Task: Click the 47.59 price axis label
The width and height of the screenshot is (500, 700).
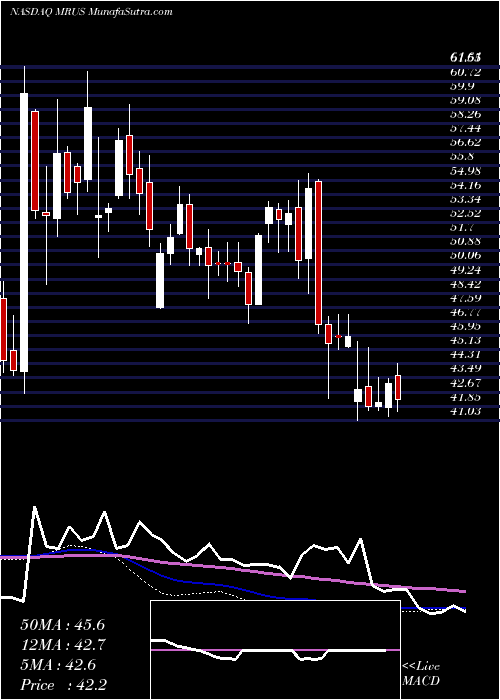Action: click(x=466, y=298)
